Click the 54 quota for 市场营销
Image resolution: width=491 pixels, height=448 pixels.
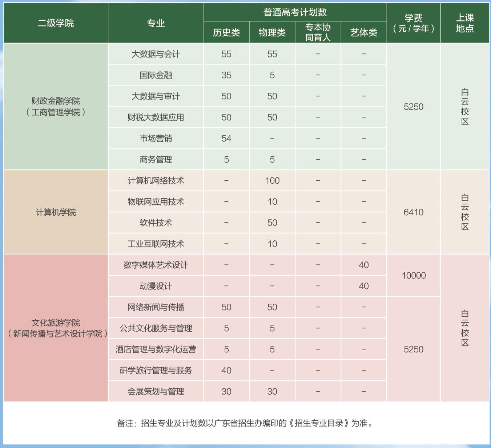tap(226, 139)
